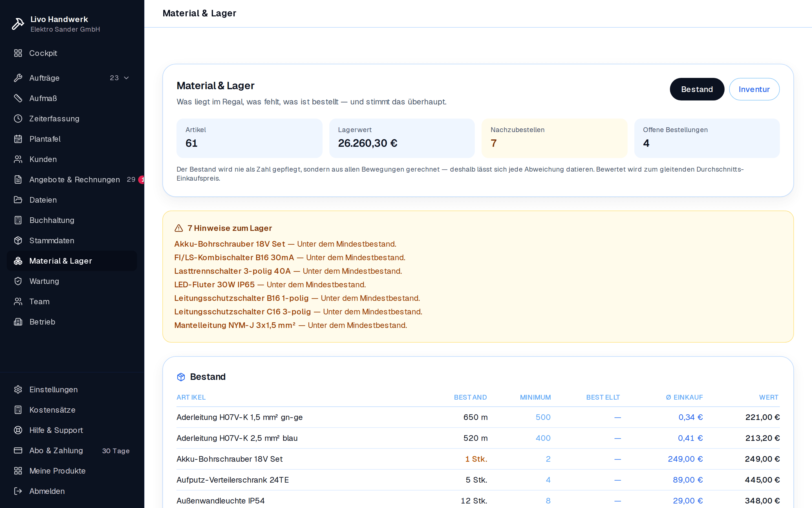
Task: Click the BESTAND column header
Action: [x=470, y=397]
